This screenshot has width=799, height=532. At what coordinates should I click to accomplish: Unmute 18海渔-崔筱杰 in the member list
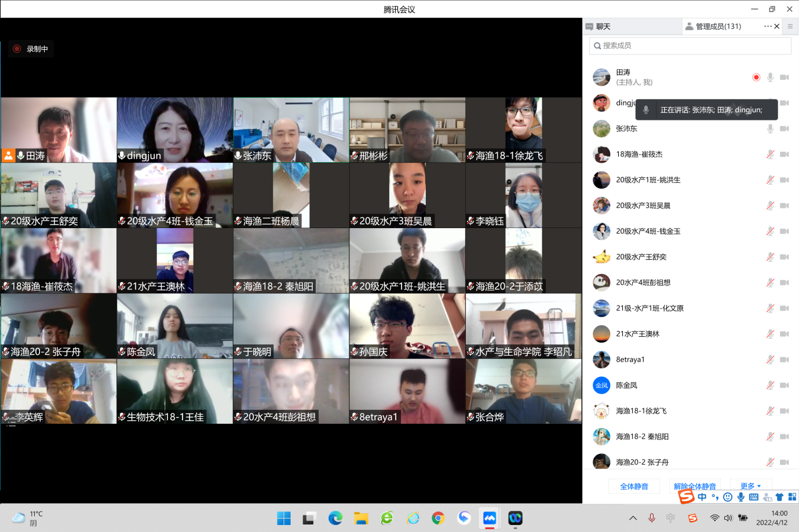coord(770,155)
